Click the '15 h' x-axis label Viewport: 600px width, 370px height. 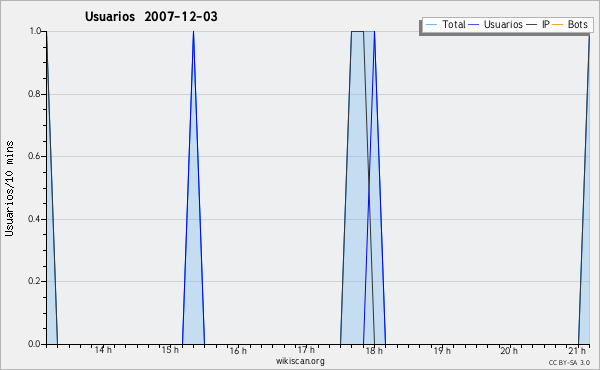point(170,350)
